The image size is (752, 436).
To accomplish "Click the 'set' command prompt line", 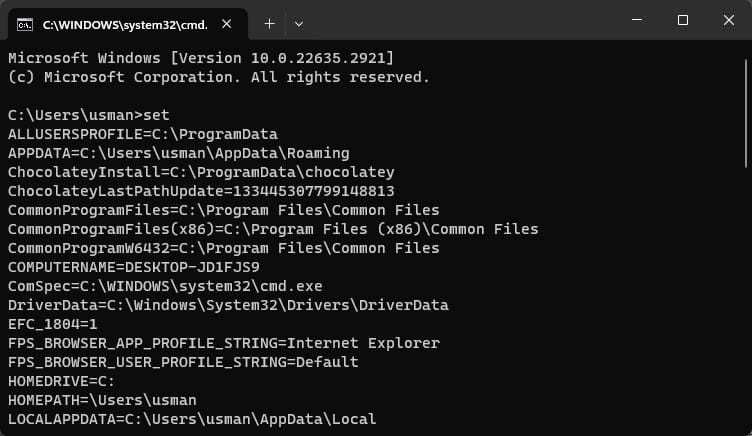I will click(x=89, y=115).
